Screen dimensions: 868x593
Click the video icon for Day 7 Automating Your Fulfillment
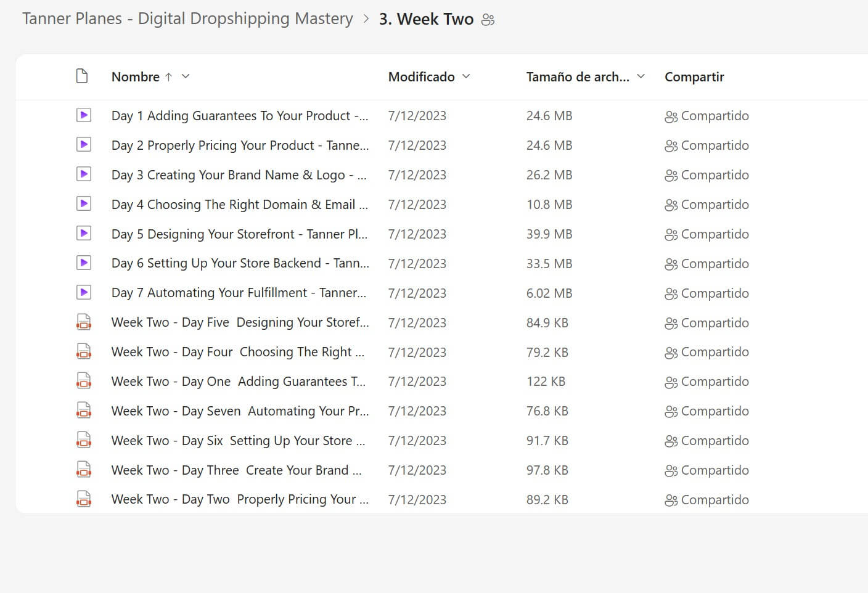(84, 293)
